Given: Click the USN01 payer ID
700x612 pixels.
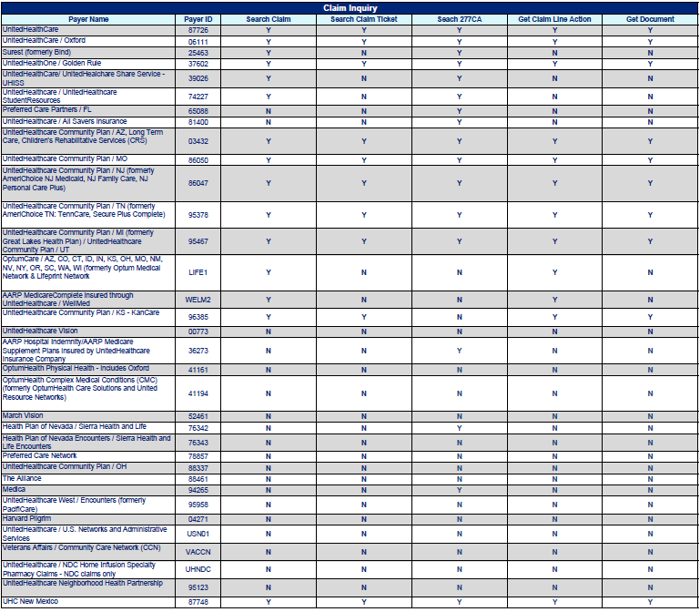Looking at the screenshot, I should coord(198,534).
